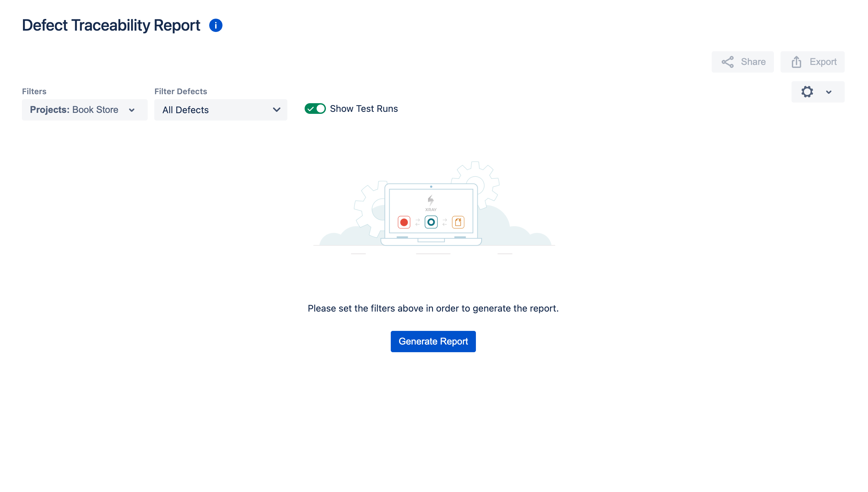Click the 'Please set the filters above' message

pos(433,308)
